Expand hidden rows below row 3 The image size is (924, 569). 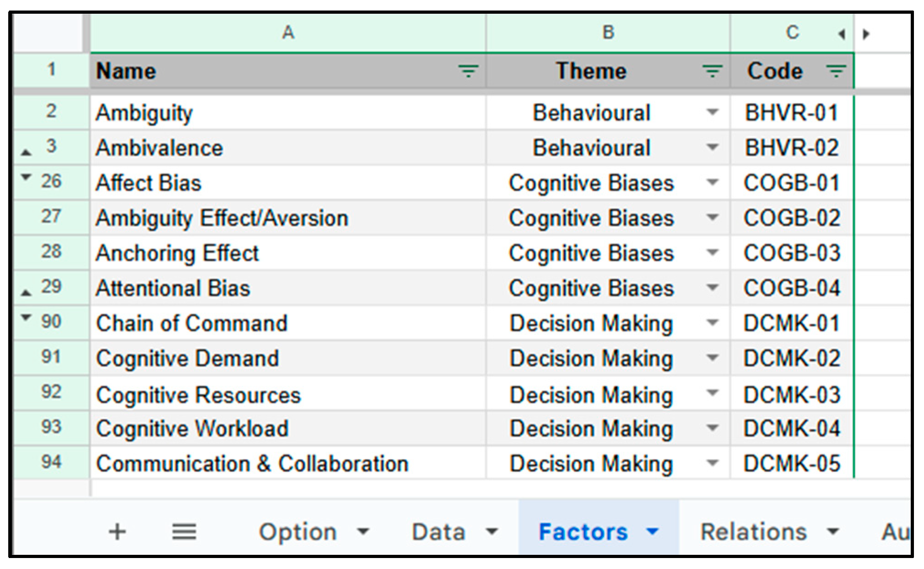click(27, 152)
